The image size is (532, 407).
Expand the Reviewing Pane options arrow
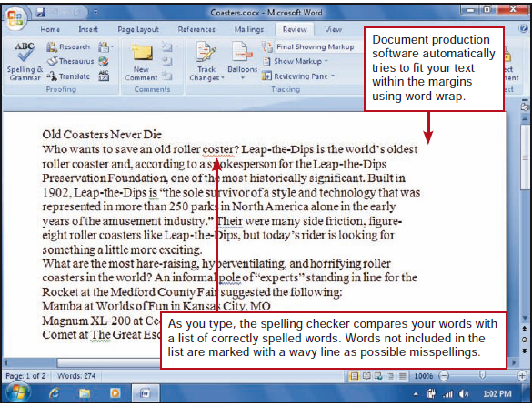333,76
